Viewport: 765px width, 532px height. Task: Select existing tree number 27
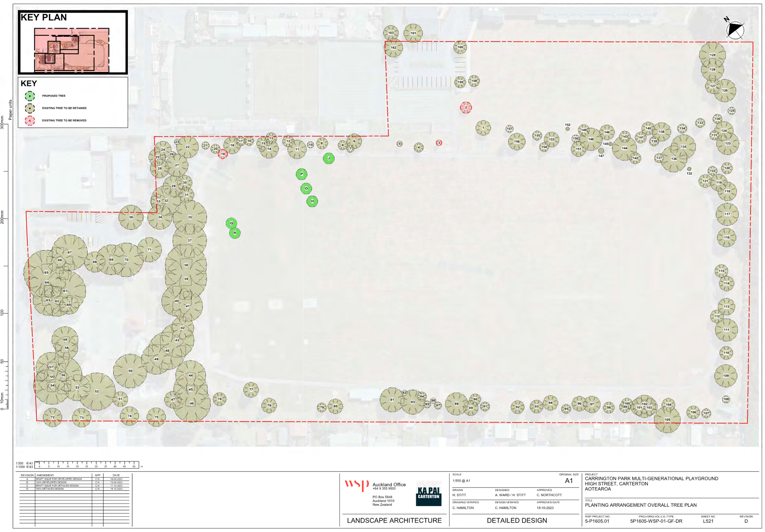click(177, 166)
